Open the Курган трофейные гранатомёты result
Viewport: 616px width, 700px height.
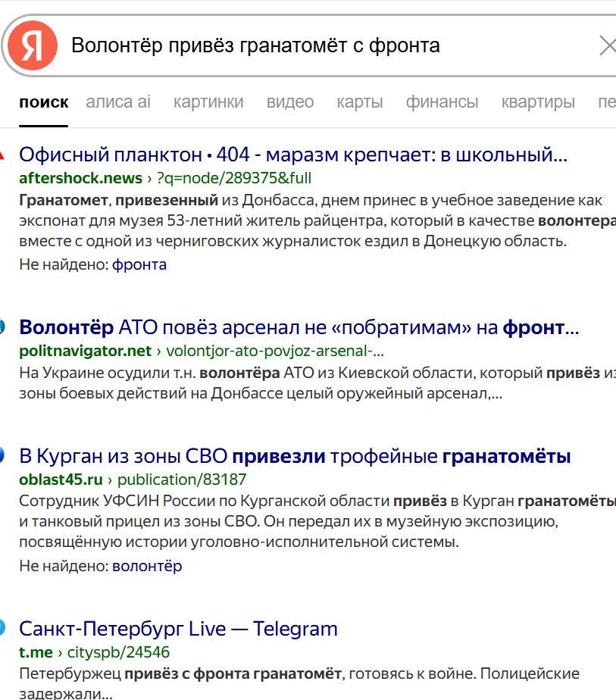295,456
